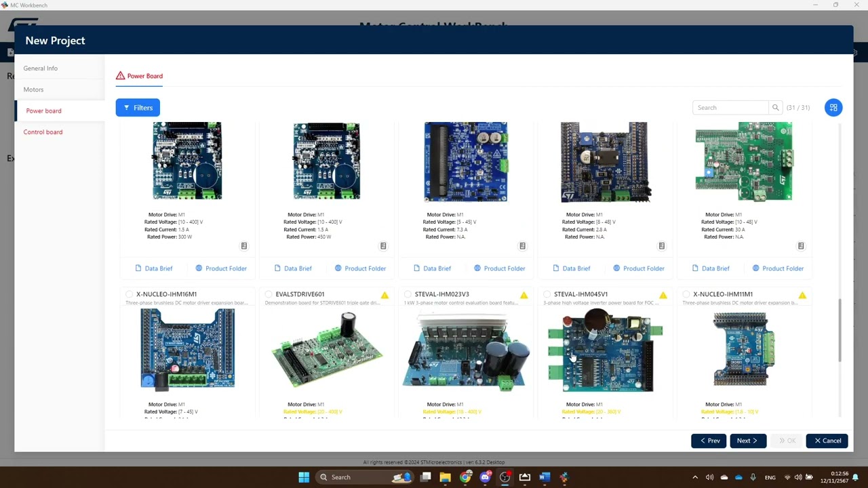Focus the board Search field

[731, 108]
